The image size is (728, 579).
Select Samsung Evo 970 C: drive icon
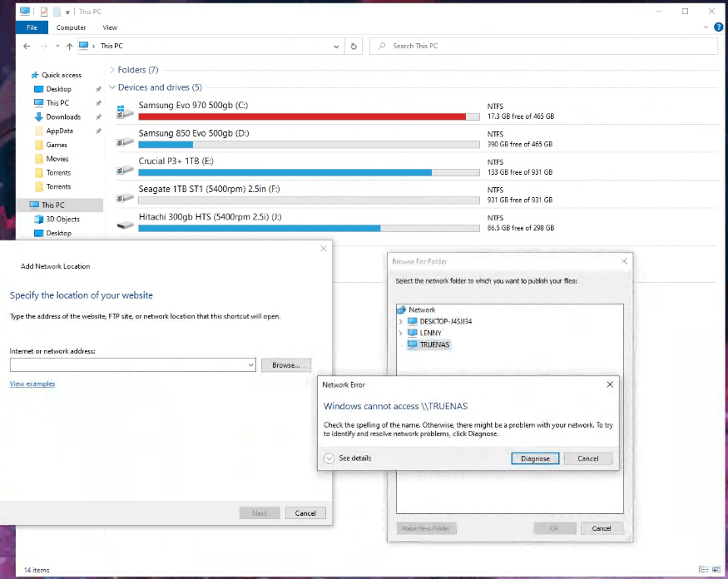coord(125,111)
